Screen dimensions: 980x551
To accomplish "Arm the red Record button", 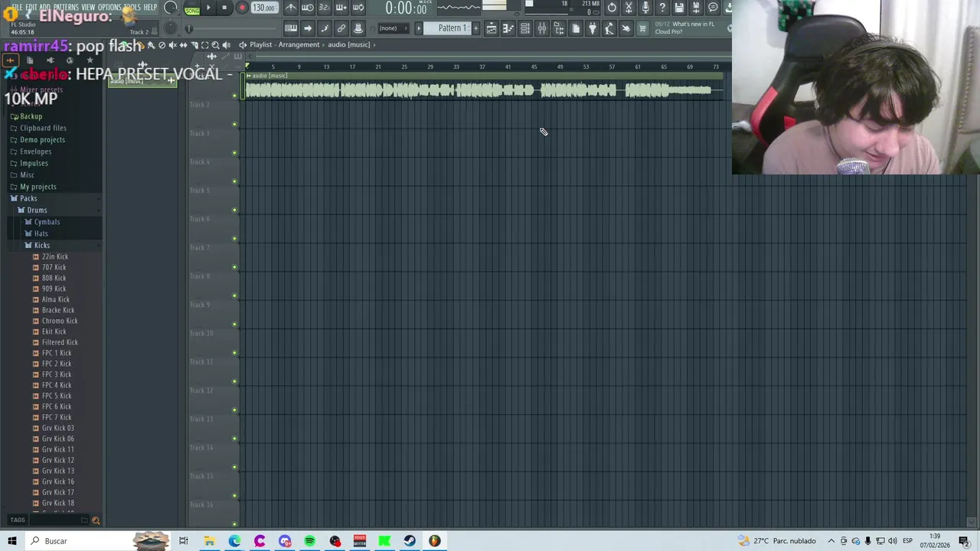I will [x=242, y=8].
